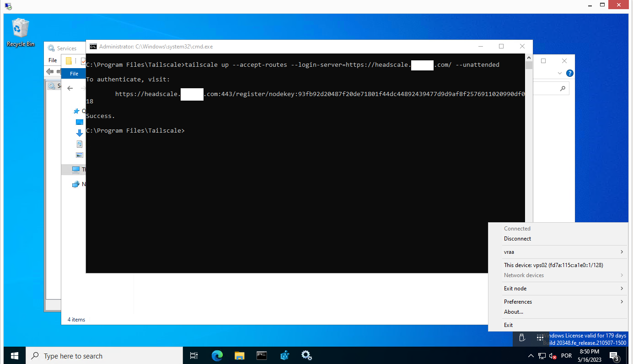Launch File Explorer from the taskbar
This screenshot has height=364, width=633.
tap(239, 355)
